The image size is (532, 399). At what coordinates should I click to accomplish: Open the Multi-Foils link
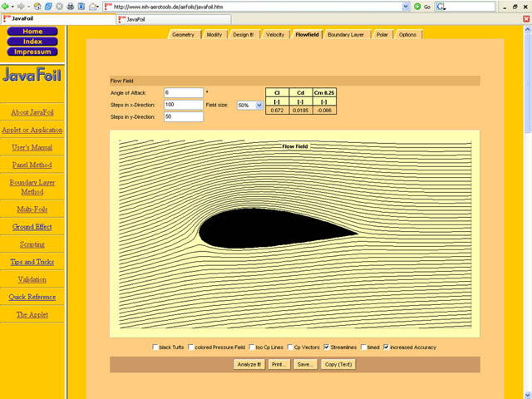point(32,209)
